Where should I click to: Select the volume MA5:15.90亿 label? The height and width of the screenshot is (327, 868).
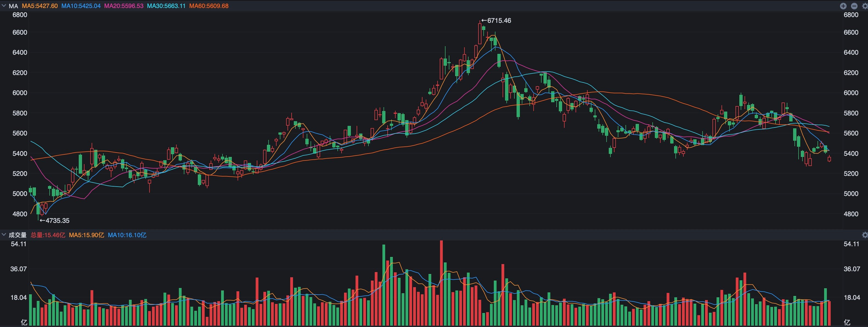click(87, 235)
